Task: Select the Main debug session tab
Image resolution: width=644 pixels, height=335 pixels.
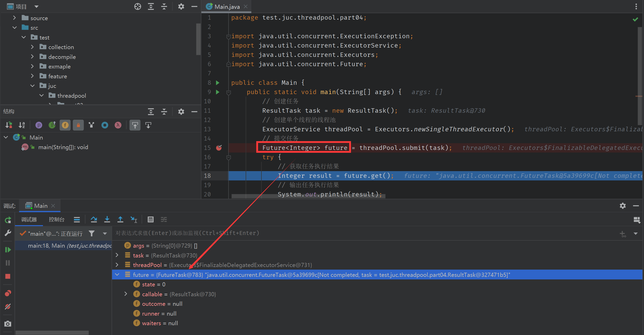Action: pos(40,206)
